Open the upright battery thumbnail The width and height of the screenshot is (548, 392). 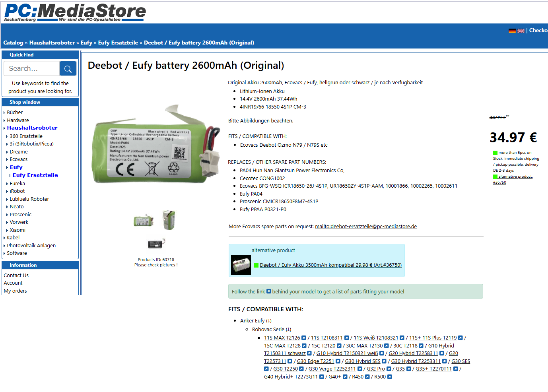(169, 220)
